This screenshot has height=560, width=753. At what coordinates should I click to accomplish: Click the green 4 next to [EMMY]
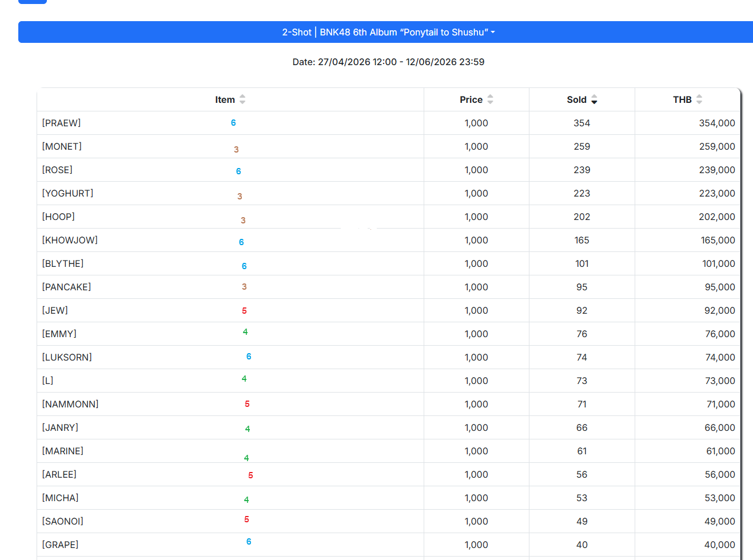[245, 332]
